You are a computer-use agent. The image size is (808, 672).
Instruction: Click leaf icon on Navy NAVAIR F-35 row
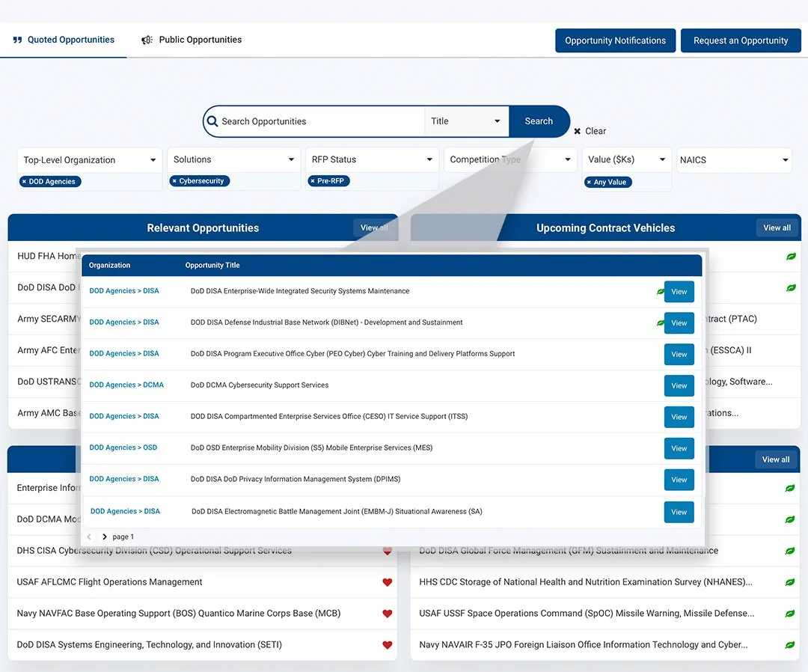pyautogui.click(x=789, y=645)
